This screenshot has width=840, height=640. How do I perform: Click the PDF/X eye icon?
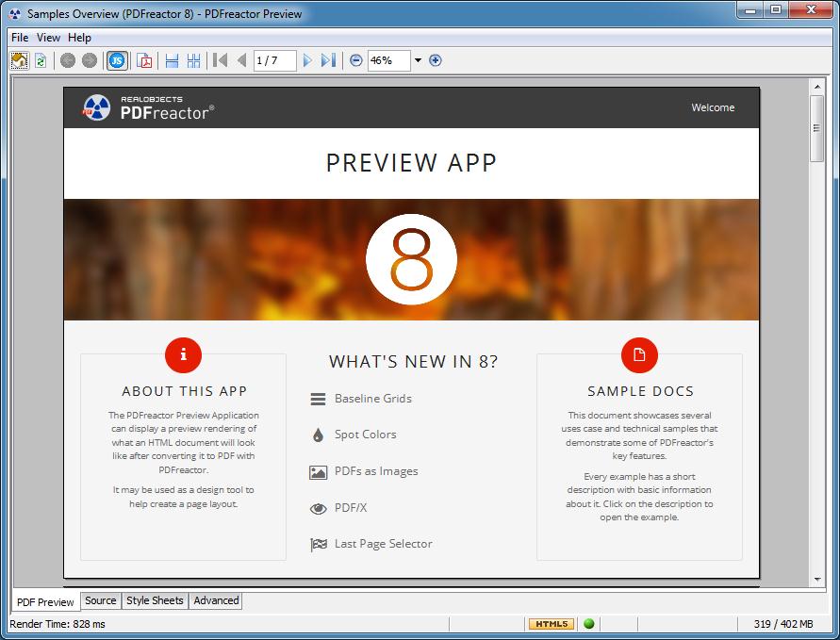pyautogui.click(x=319, y=508)
